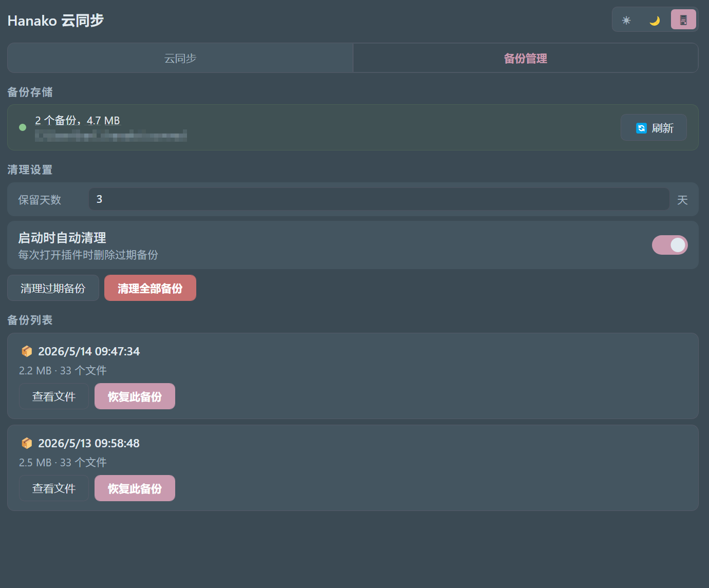
Task: Select the 2026/5/14 09:47:34 backup title
Action: tap(89, 351)
